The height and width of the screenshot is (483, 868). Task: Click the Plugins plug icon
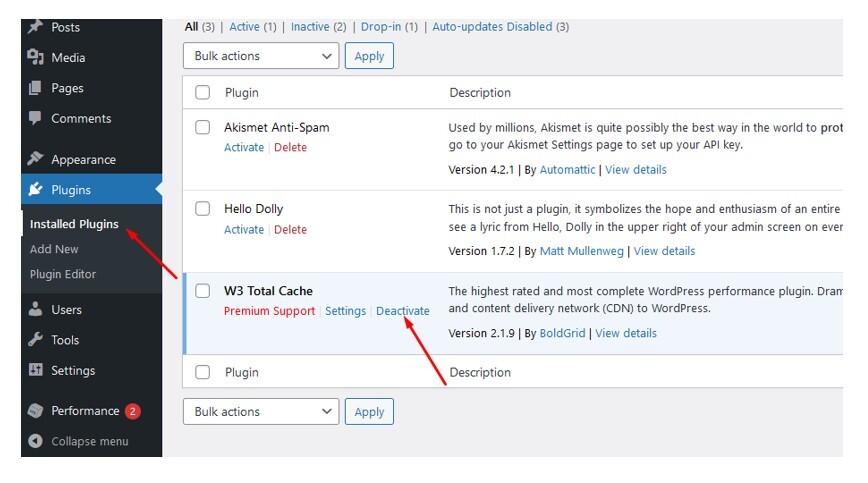tap(35, 189)
